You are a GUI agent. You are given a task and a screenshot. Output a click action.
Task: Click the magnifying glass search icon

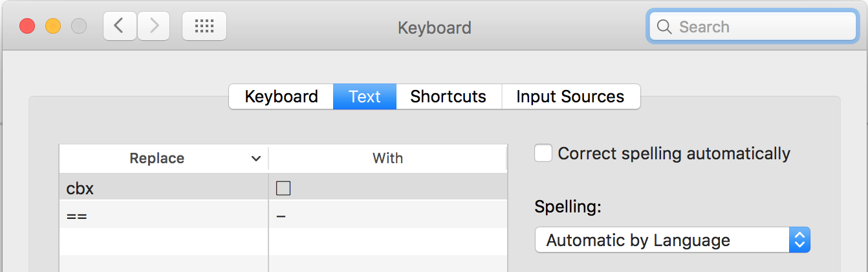(664, 27)
